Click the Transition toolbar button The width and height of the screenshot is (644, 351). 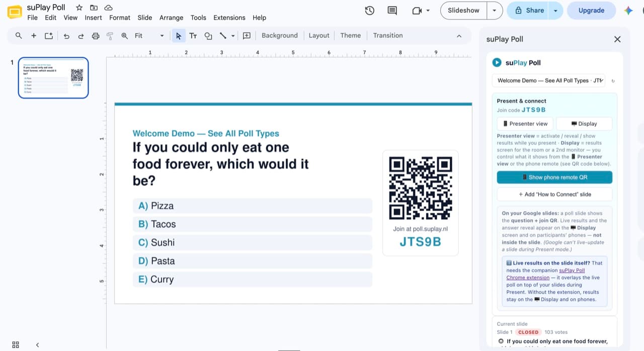[x=388, y=36]
